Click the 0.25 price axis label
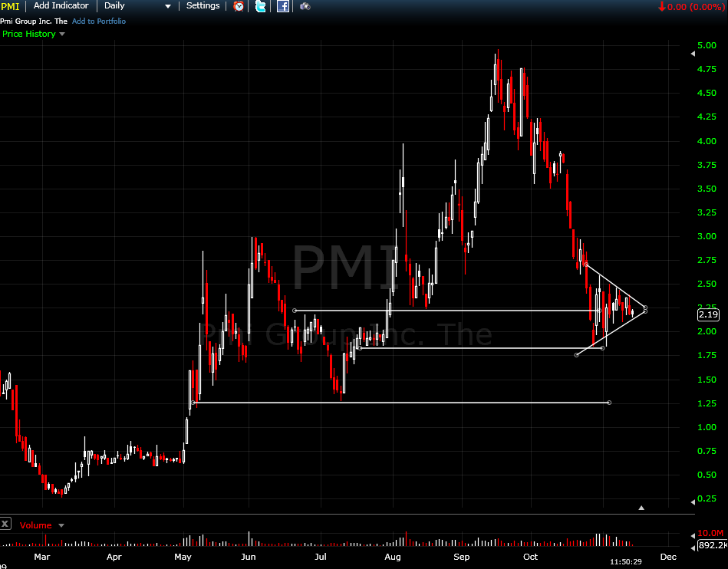The image size is (728, 569). [707, 498]
